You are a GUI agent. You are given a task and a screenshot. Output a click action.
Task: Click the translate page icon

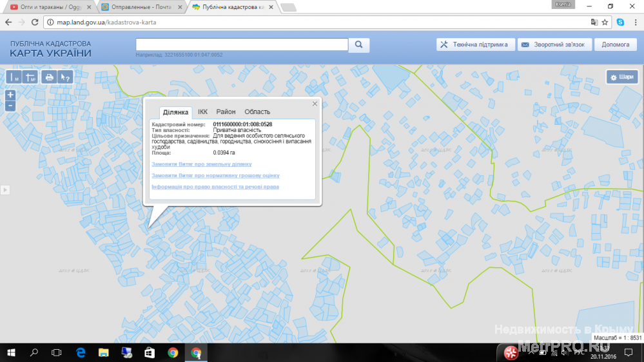tap(594, 22)
